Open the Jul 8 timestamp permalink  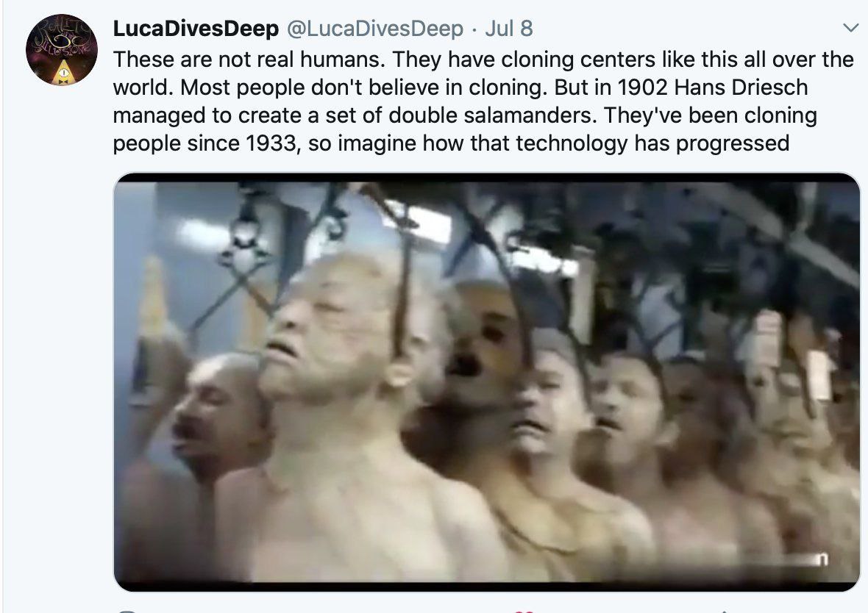coord(509,29)
